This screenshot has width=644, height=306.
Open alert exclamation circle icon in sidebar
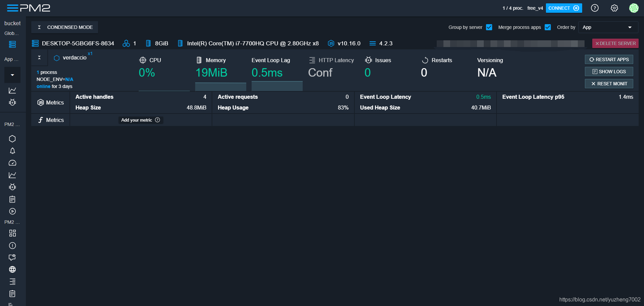point(12,246)
